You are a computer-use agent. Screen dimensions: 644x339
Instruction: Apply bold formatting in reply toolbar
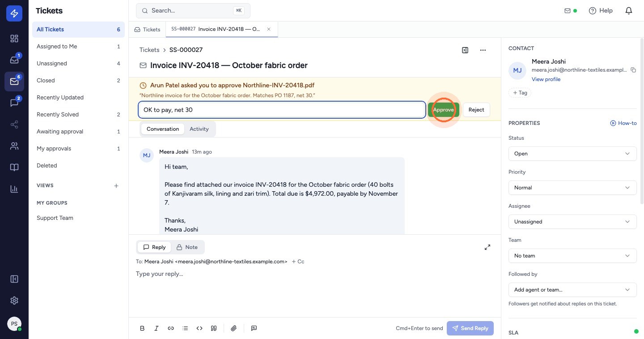pyautogui.click(x=142, y=328)
